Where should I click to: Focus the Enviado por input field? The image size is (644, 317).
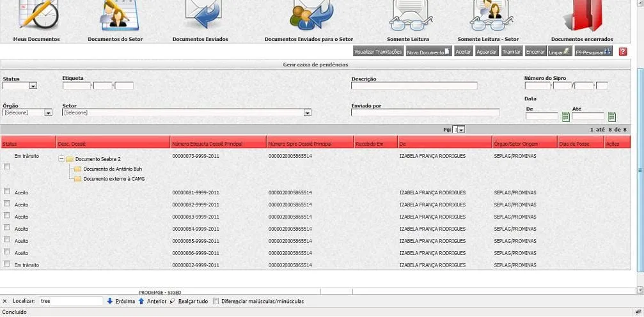pos(425,112)
